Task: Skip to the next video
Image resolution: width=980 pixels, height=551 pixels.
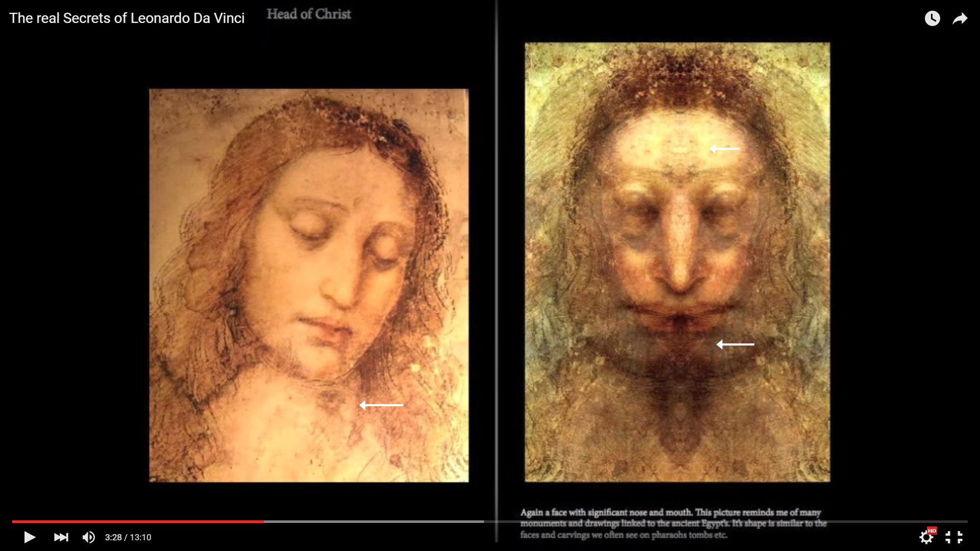Action: pos(61,537)
